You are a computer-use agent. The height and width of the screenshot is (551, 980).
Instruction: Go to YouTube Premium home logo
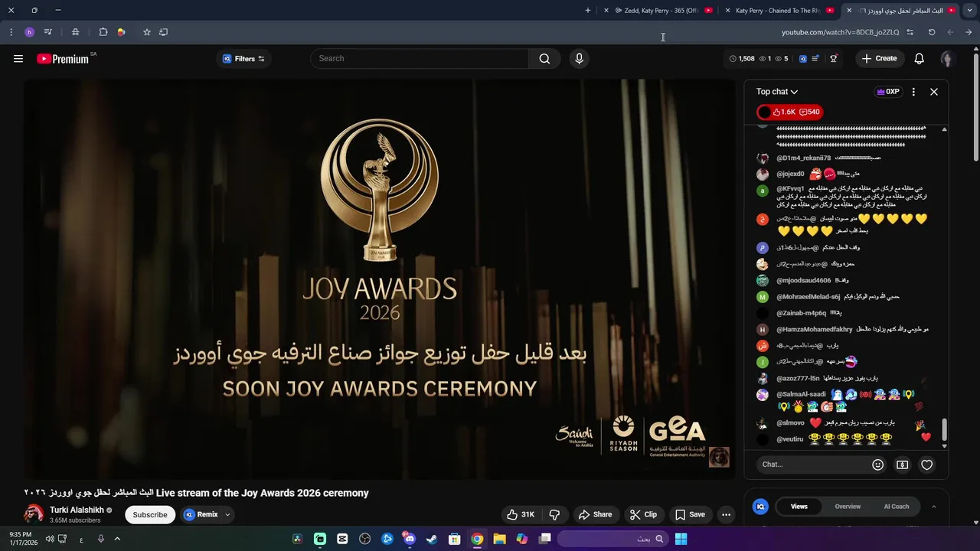pos(63,59)
